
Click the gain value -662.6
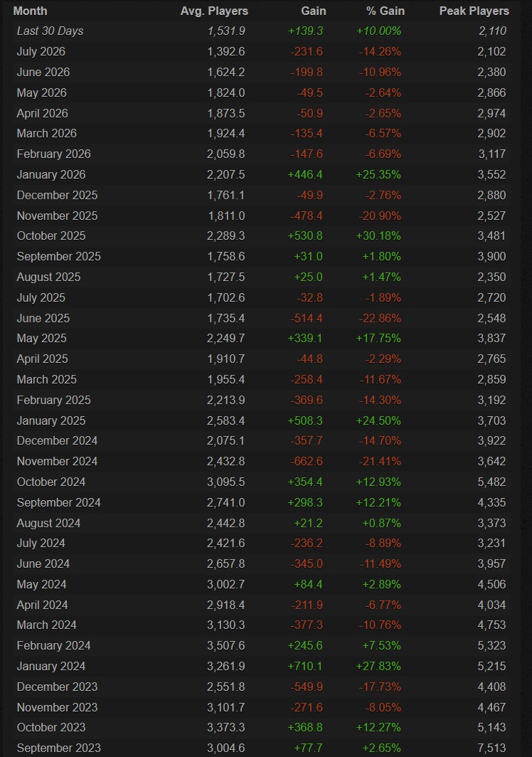[307, 461]
